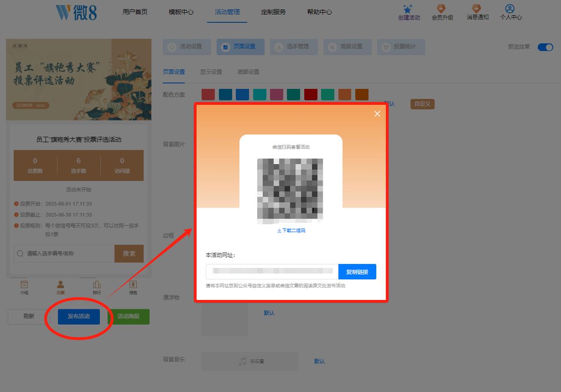The width and height of the screenshot is (561, 392).
Task: Select the 页面设置 button with grid icon
Action: [x=240, y=47]
